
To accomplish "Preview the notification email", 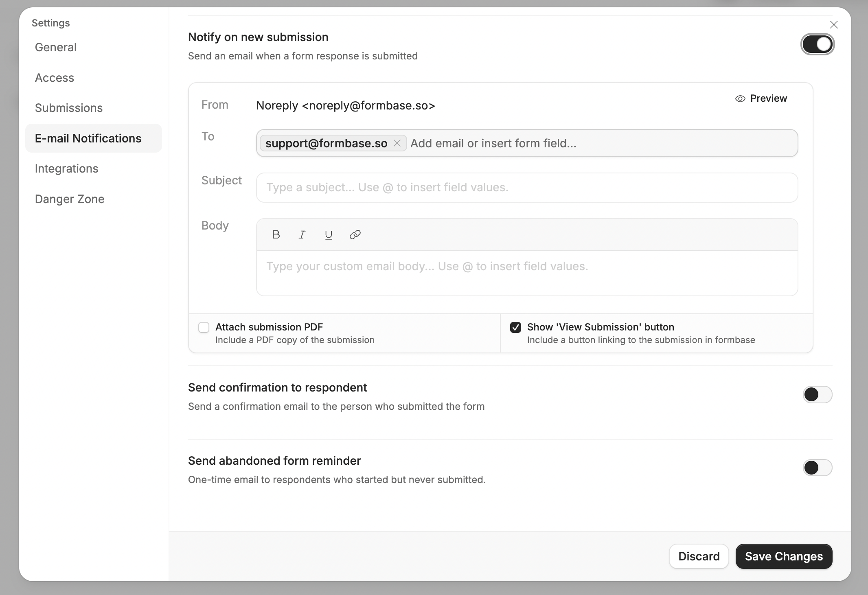I will (761, 98).
